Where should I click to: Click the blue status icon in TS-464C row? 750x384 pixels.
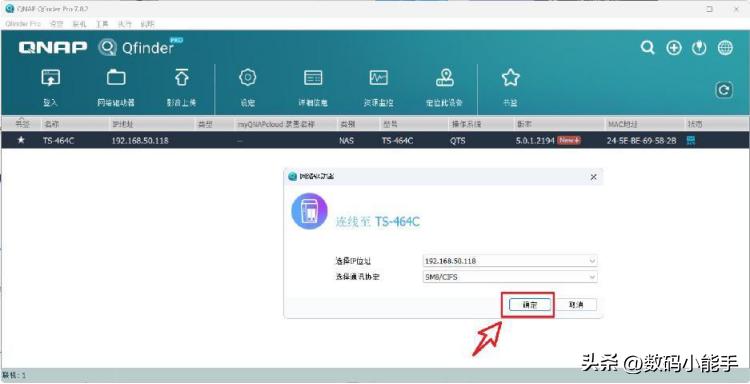pos(690,141)
